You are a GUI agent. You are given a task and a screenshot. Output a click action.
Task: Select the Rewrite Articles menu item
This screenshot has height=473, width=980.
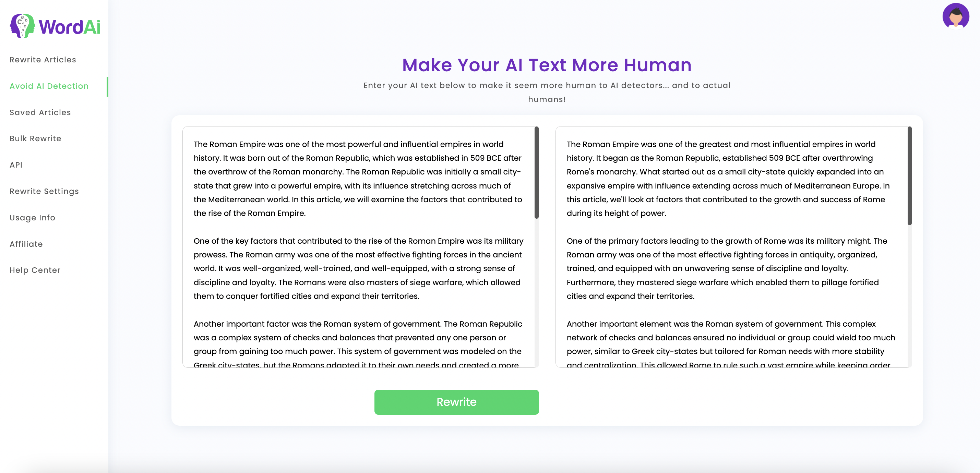point(43,59)
